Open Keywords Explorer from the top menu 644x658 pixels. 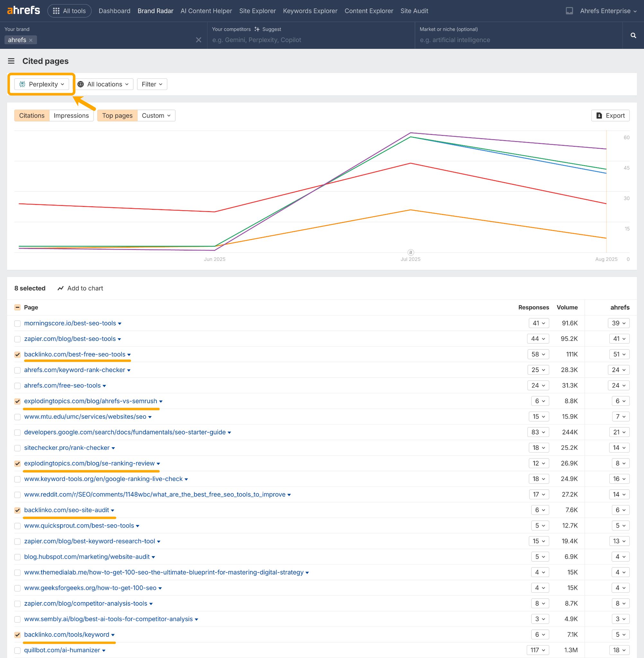tap(310, 11)
